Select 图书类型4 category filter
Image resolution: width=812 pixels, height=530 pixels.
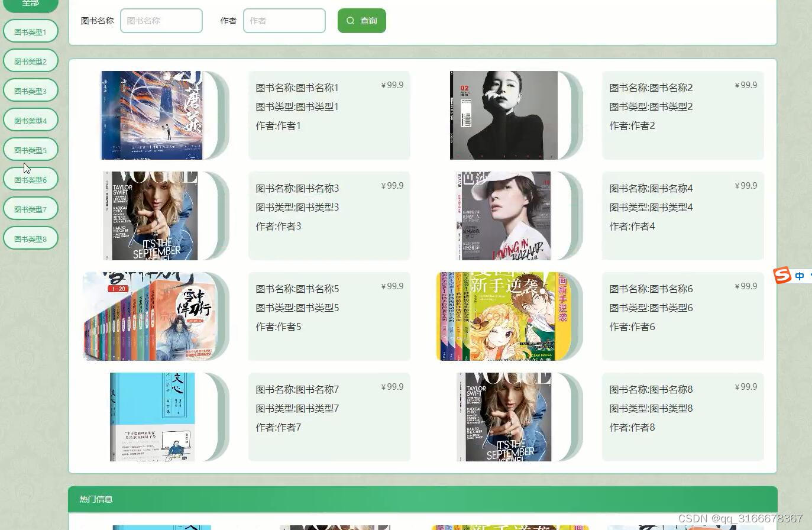(30, 119)
